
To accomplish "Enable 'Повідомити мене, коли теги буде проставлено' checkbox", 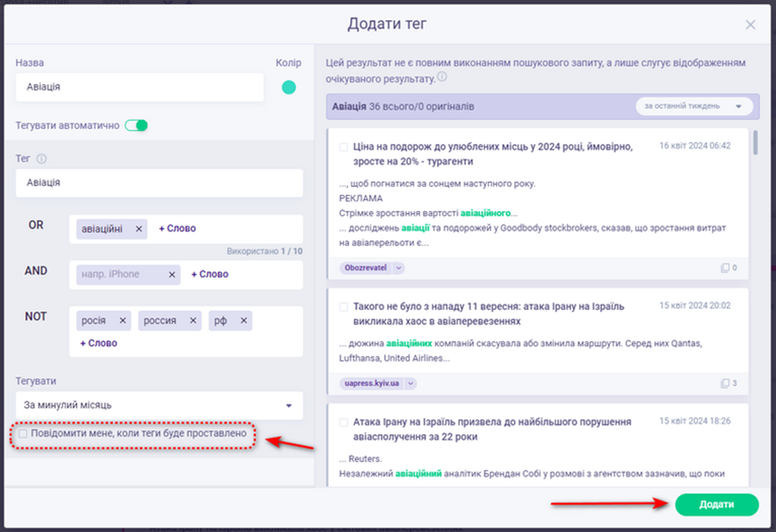I will tap(23, 434).
